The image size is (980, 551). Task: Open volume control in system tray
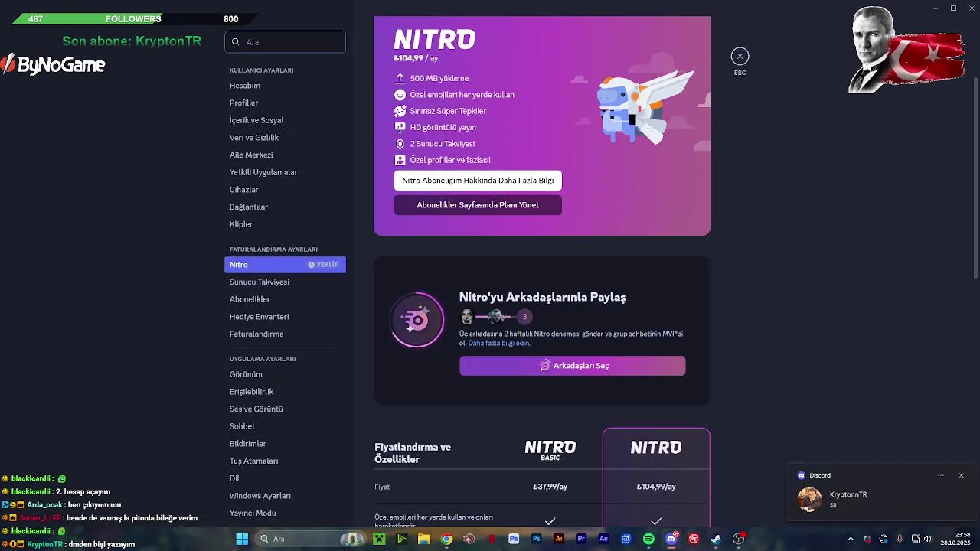tap(928, 539)
